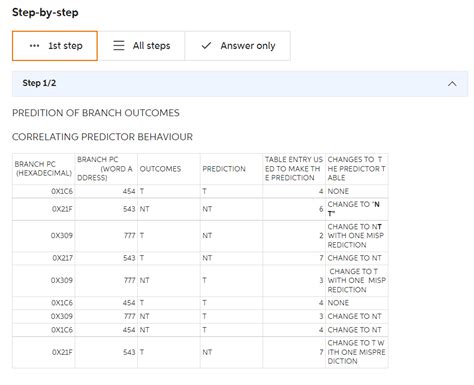This screenshot has width=474, height=385.
Task: Click the first 0X1C6 table cell
Action: (x=43, y=191)
